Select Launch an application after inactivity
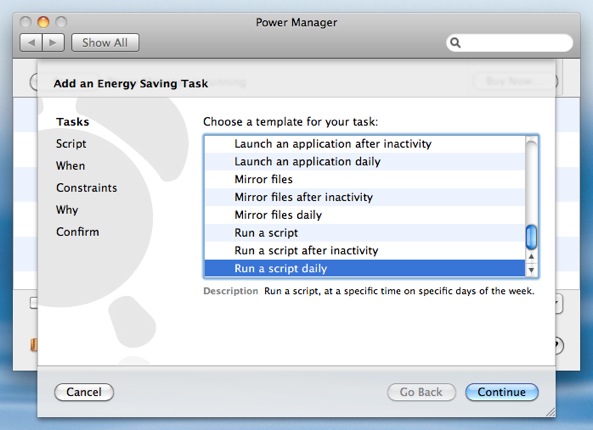Viewport: 593px width, 430px height. coord(365,144)
